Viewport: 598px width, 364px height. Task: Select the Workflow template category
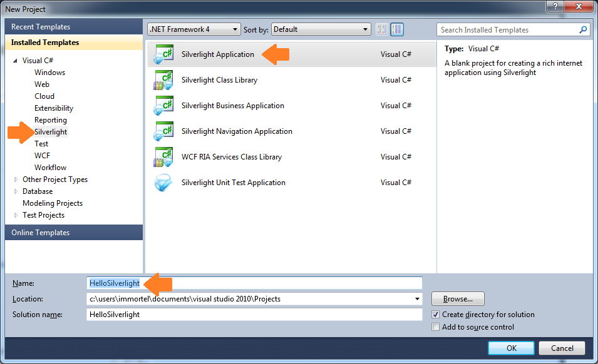(x=50, y=168)
